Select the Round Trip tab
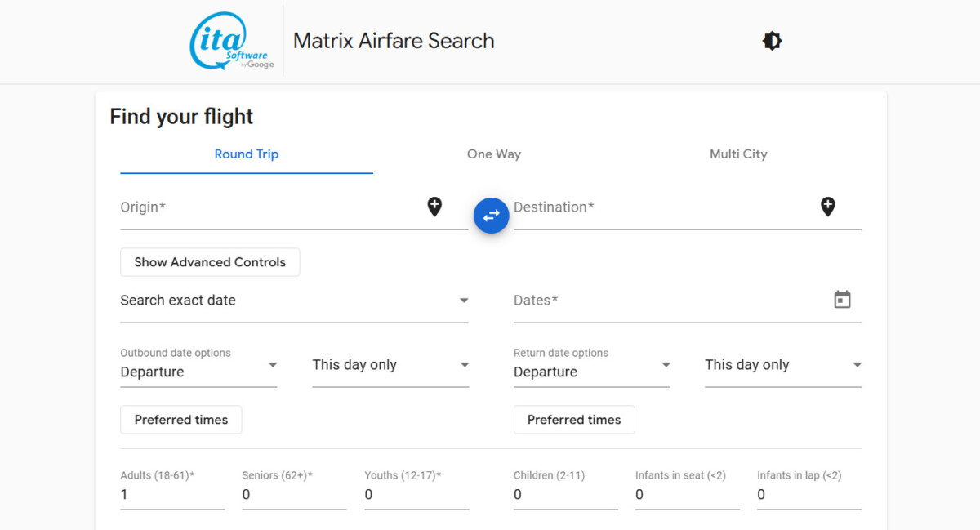 (x=247, y=154)
